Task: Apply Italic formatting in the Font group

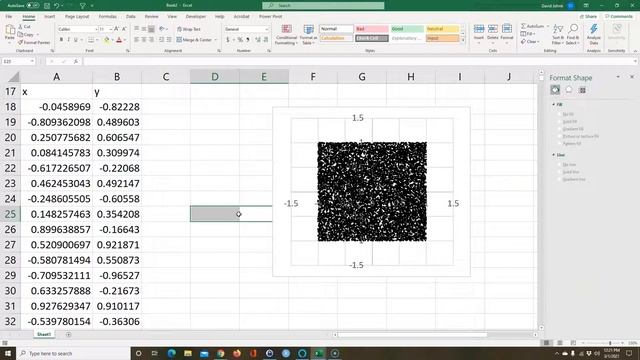Action: [68, 40]
